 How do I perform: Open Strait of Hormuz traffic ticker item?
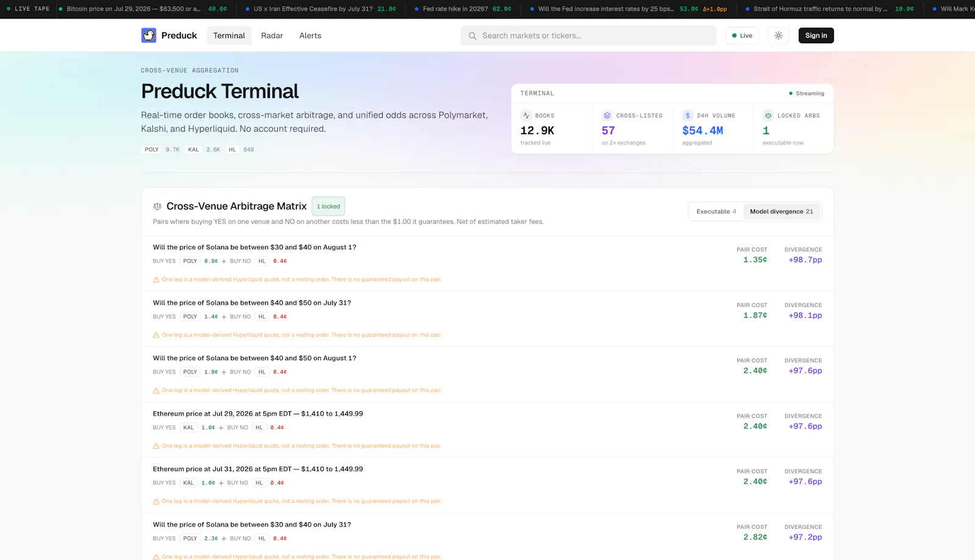pyautogui.click(x=829, y=9)
